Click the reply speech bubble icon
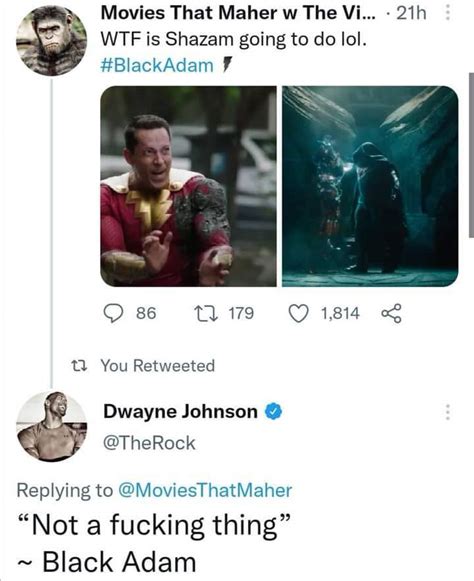 113,313
